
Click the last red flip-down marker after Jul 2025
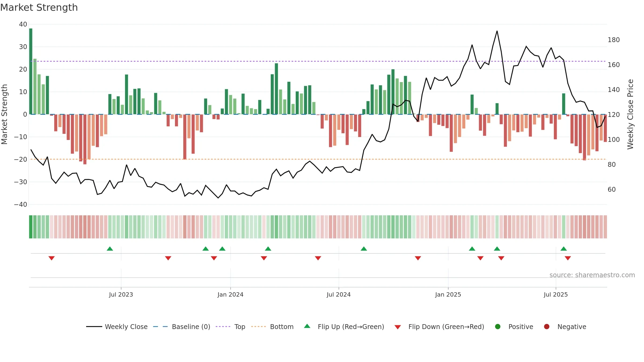click(568, 258)
